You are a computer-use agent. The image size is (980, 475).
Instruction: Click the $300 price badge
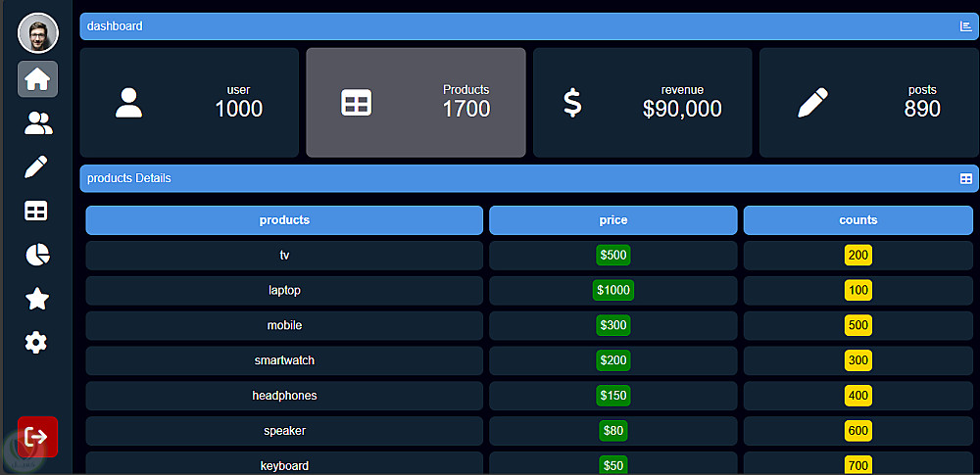(613, 325)
